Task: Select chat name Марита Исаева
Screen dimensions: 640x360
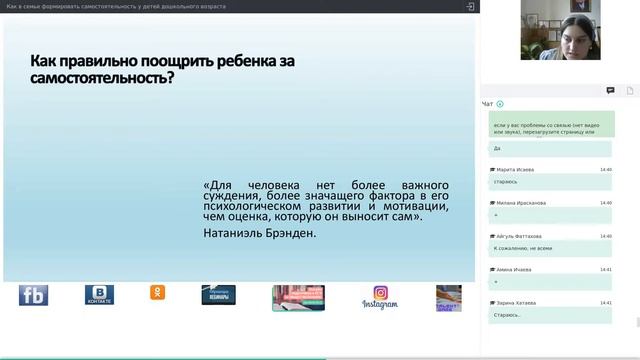Action: pyautogui.click(x=515, y=169)
